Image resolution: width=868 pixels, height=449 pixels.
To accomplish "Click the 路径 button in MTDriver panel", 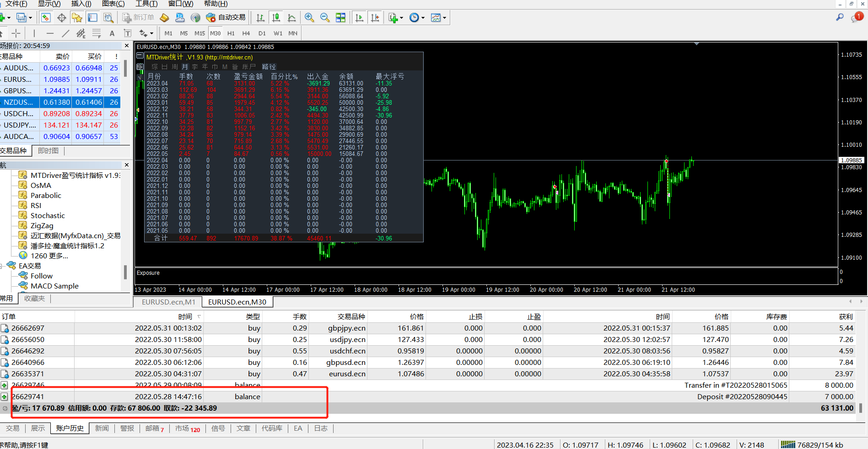I will [x=269, y=67].
